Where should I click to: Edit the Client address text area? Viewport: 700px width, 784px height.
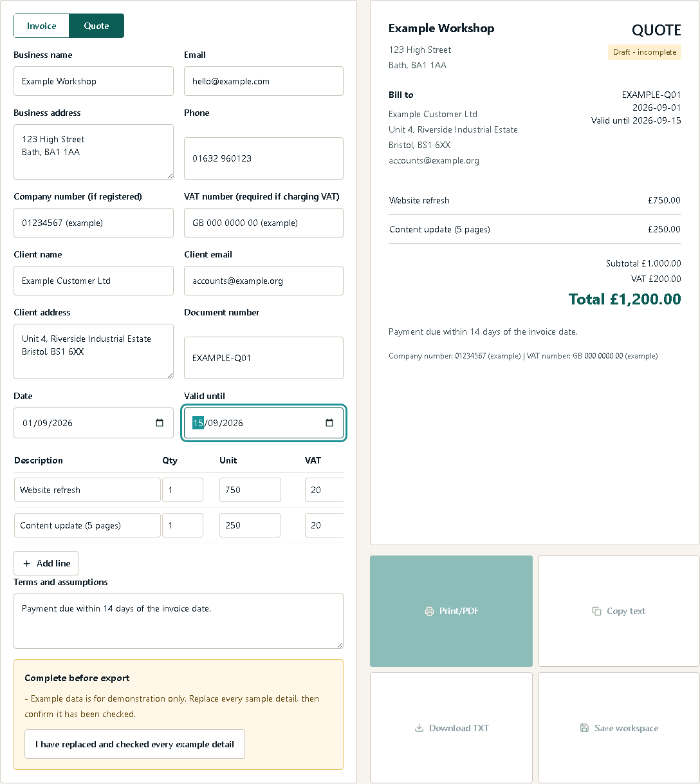(94, 351)
